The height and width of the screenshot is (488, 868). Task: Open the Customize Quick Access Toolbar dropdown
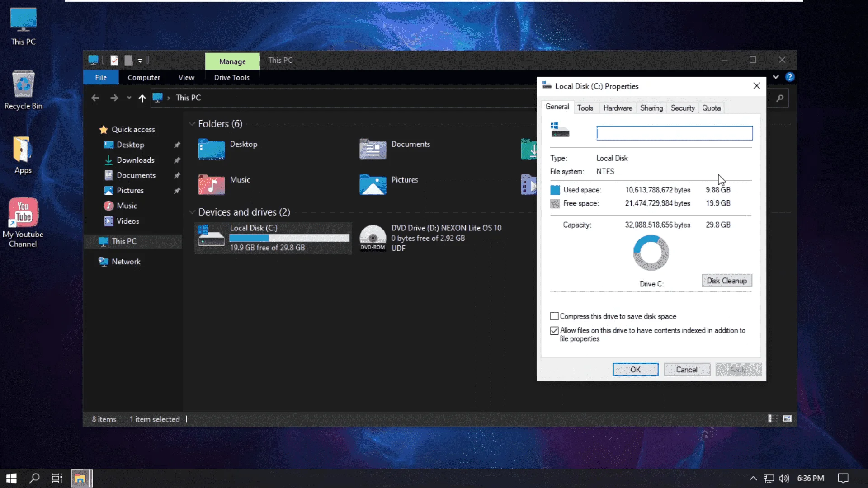point(140,61)
